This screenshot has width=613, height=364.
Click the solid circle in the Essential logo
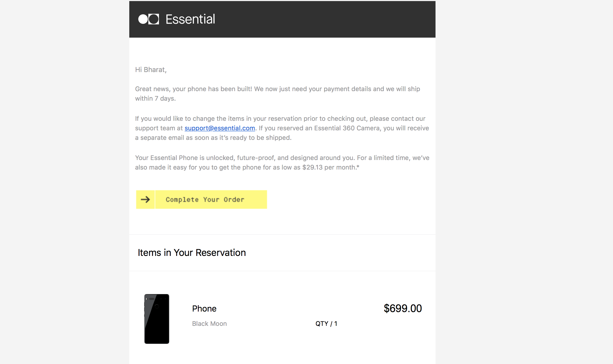(143, 19)
